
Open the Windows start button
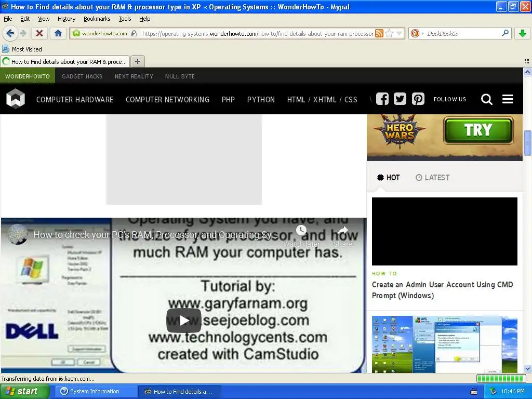tap(24, 391)
